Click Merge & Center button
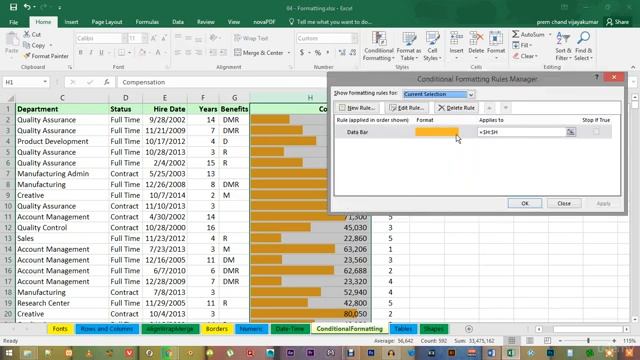Screen dimensions: 640x360 coord(259,53)
